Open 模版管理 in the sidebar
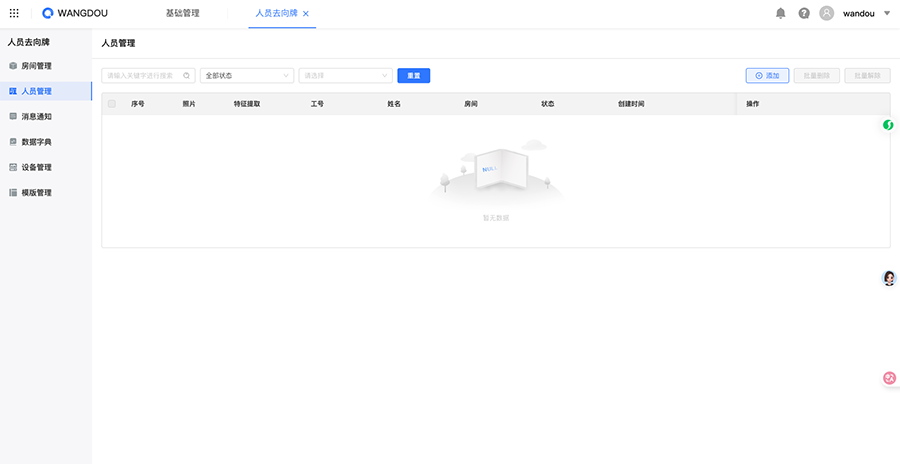 [46, 192]
